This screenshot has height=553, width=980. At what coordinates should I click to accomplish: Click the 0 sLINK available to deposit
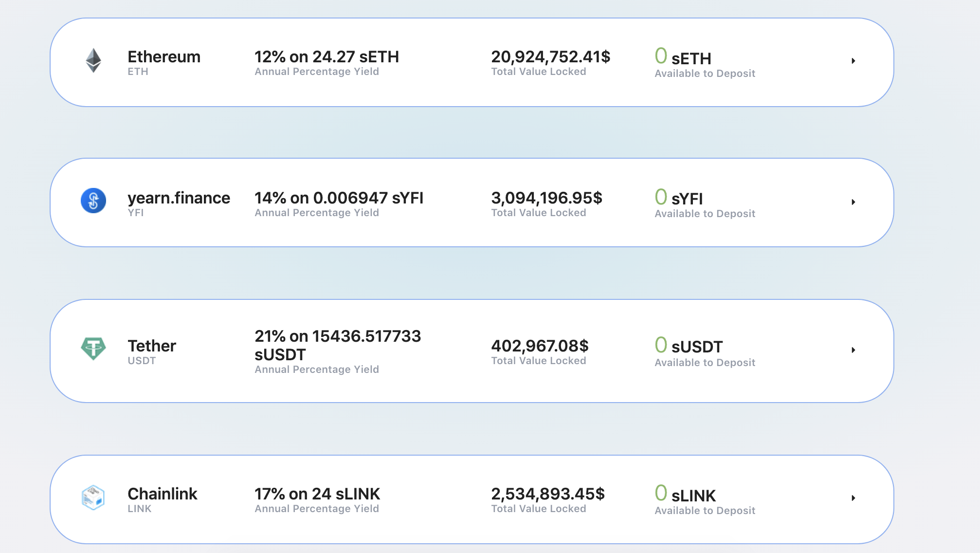[686, 494]
